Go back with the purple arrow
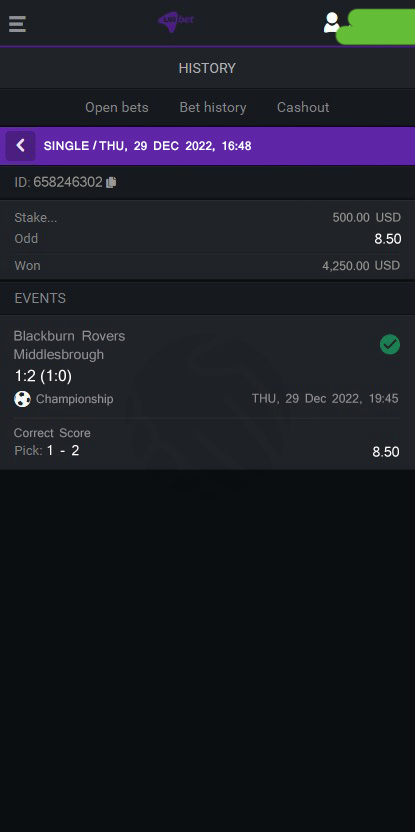 click(x=21, y=145)
